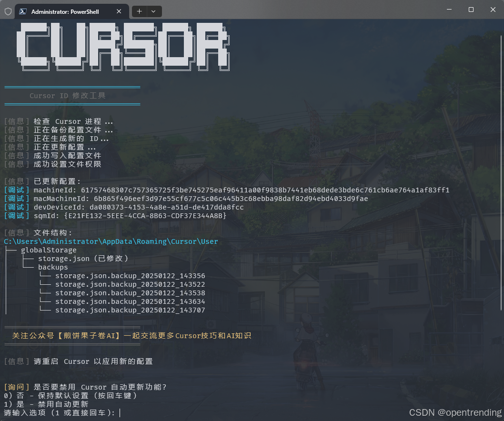Click storage.json.backup_20250122_143634
This screenshot has width=504, height=421.
(130, 301)
